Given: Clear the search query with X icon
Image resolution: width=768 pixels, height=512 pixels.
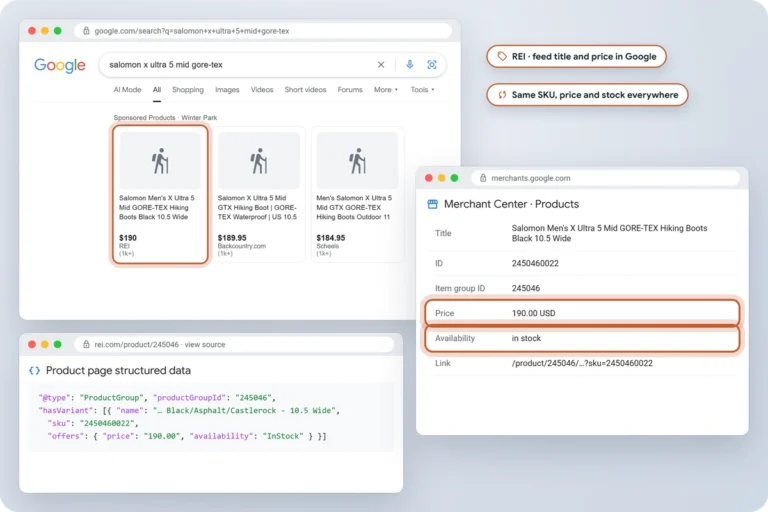Looking at the screenshot, I should pyautogui.click(x=381, y=65).
